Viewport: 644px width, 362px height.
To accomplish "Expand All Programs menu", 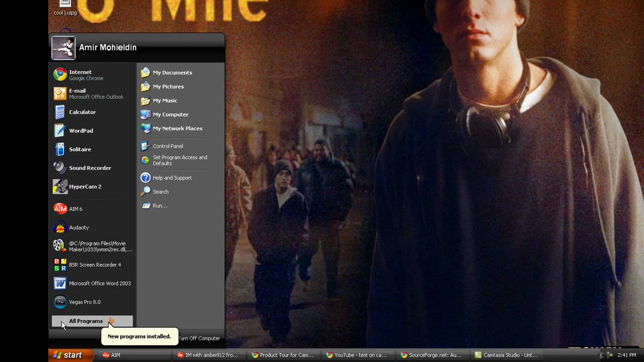I will pos(92,321).
